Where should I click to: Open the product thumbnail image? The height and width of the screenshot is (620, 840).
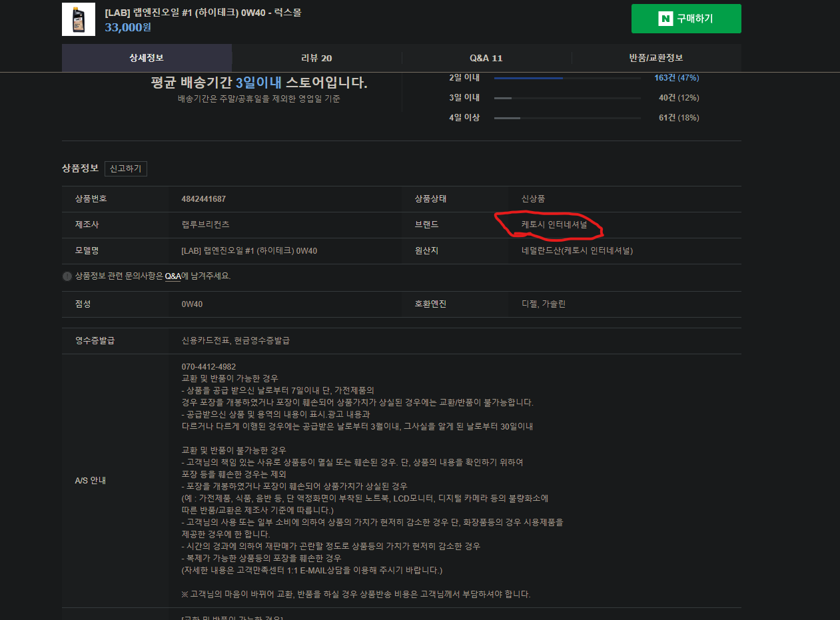pyautogui.click(x=79, y=19)
